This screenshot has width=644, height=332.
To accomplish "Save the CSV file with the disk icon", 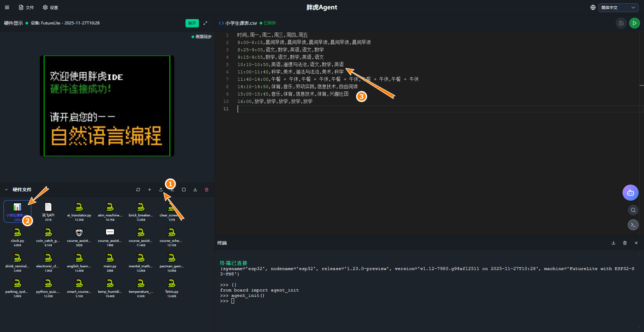I will (621, 23).
